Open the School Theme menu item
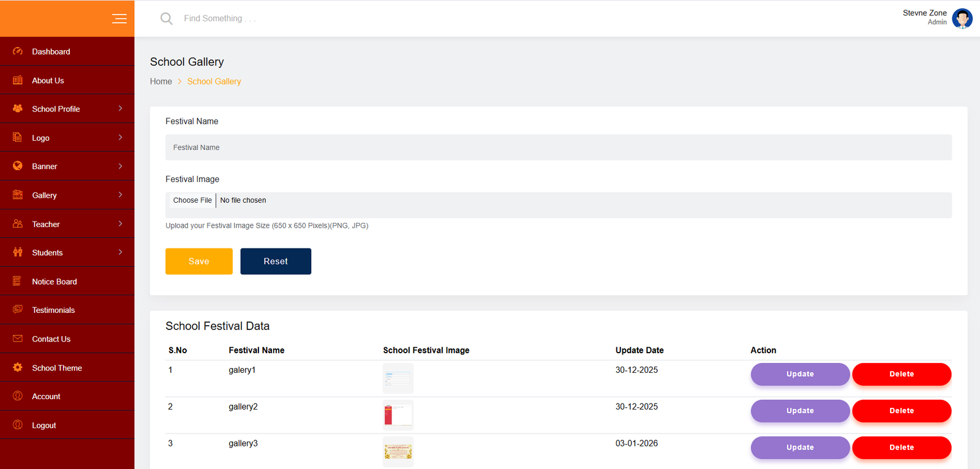The width and height of the screenshot is (980, 469). click(67, 367)
